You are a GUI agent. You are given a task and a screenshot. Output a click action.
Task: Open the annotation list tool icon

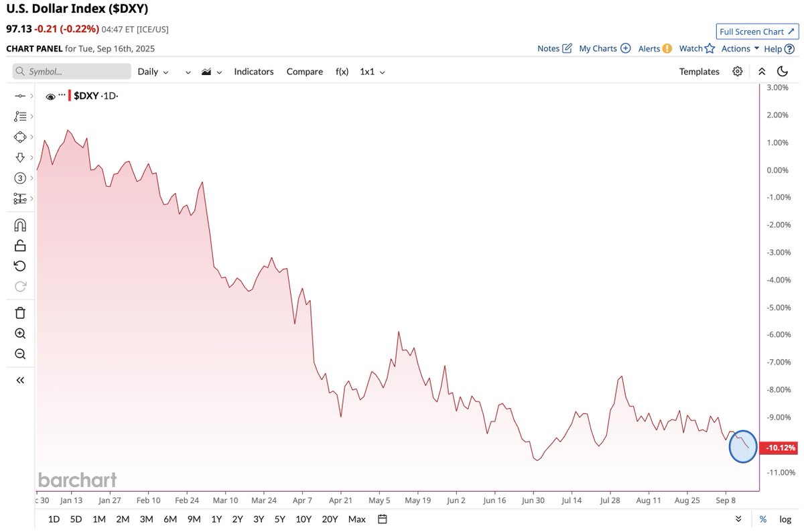pos(19,117)
